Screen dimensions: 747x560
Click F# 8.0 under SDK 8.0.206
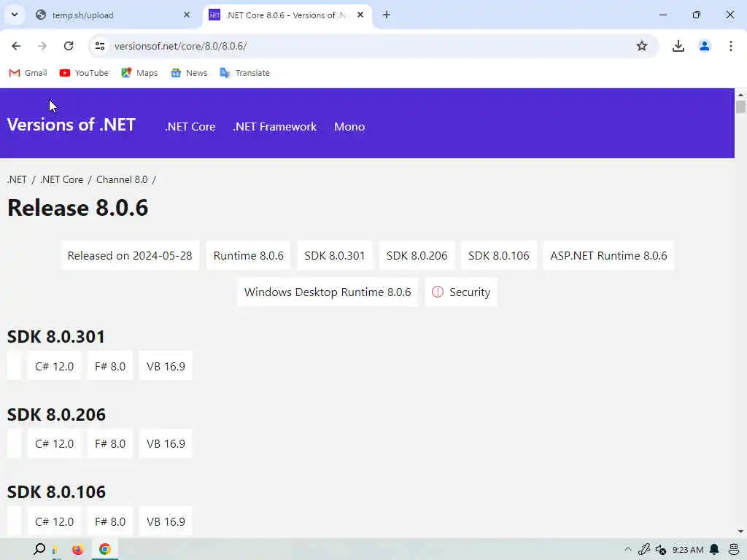(110, 444)
